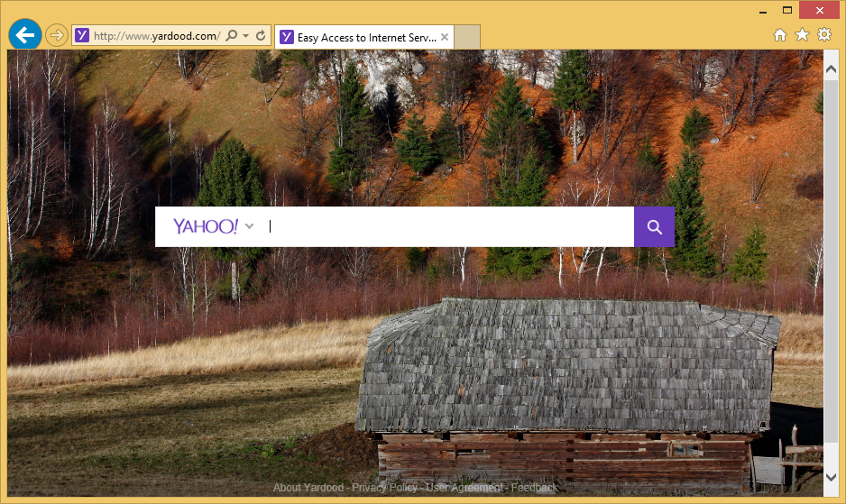The width and height of the screenshot is (846, 504).
Task: Click the address bar search magnifier icon
Action: click(x=232, y=36)
